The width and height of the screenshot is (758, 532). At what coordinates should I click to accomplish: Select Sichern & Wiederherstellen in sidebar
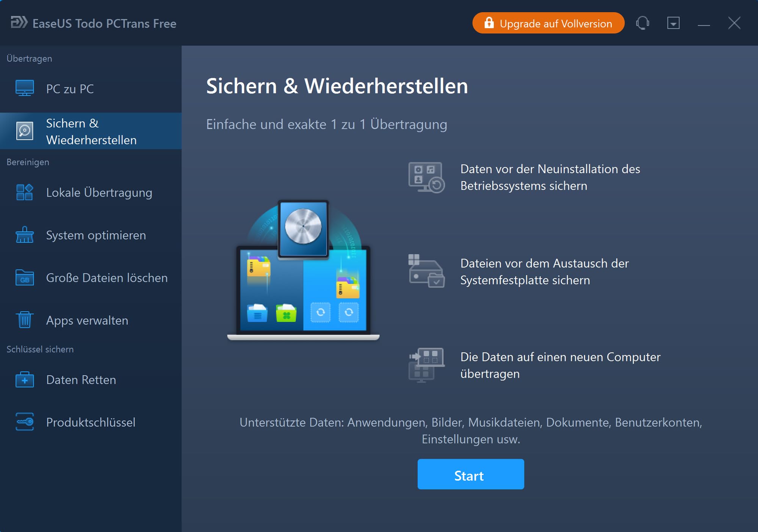click(x=91, y=131)
